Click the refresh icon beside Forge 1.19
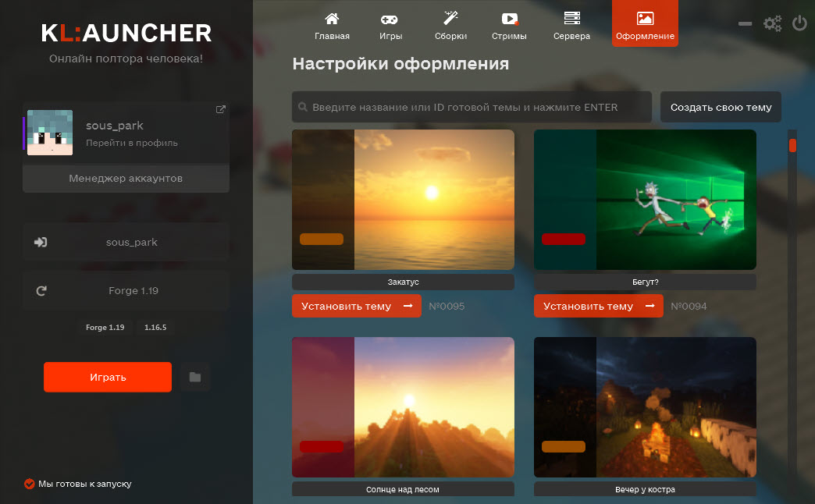Viewport: 815px width, 504px height. pos(41,291)
